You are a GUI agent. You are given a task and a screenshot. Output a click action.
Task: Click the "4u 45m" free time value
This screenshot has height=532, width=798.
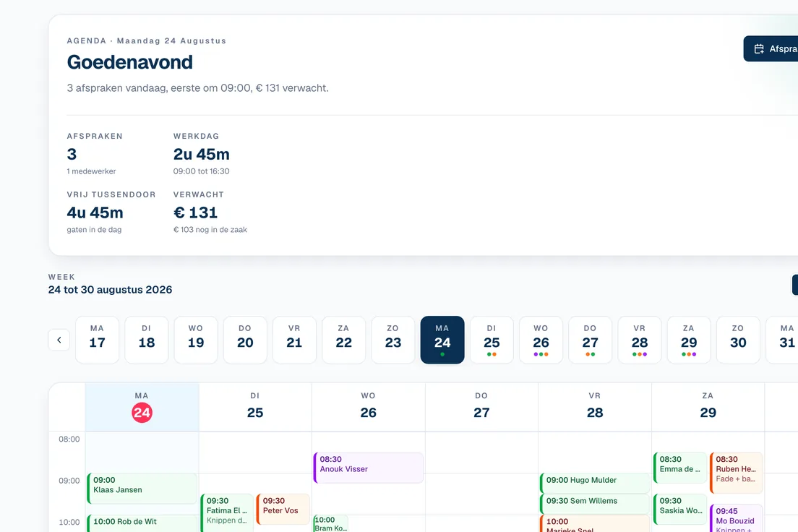click(x=95, y=213)
